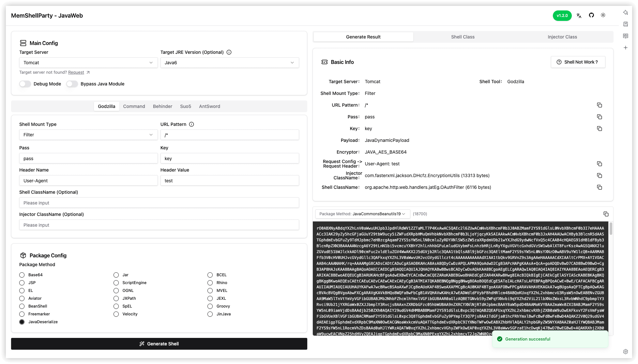The image size is (638, 364).
Task: Open the Injector Class tab
Action: tap(562, 37)
